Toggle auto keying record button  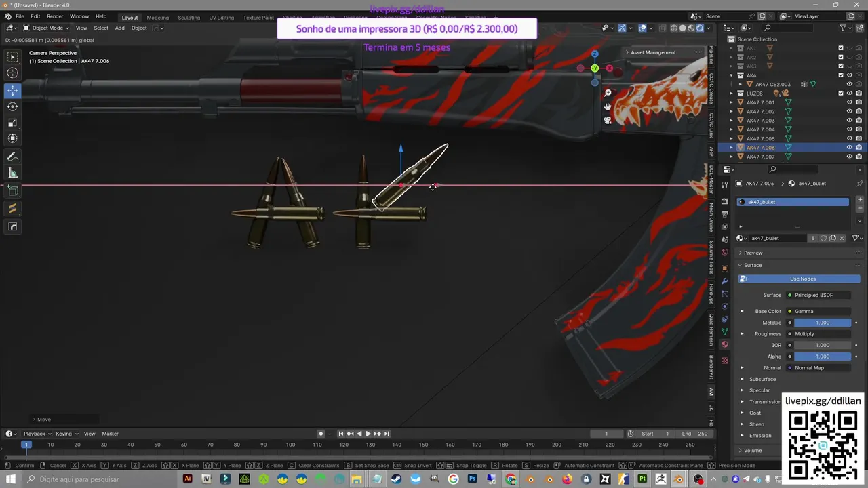click(x=321, y=434)
